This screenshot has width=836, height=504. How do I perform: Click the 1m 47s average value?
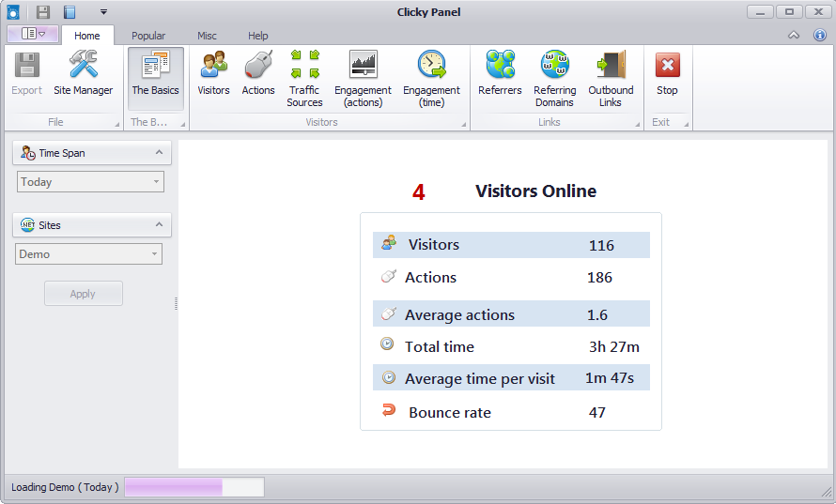(x=610, y=377)
